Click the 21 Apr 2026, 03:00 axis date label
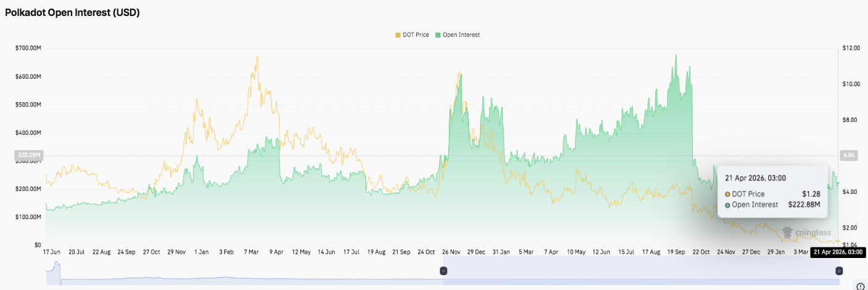Viewport: 868px width, 290px height. pyautogui.click(x=838, y=252)
